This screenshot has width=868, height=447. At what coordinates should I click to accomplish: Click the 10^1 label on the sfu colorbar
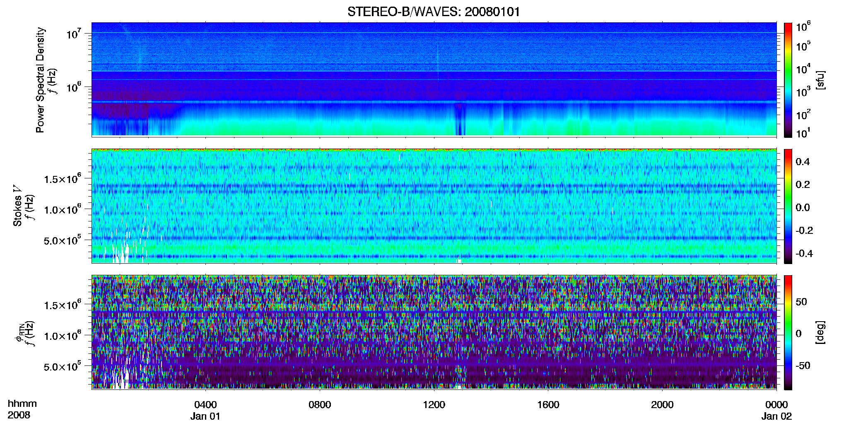[803, 133]
